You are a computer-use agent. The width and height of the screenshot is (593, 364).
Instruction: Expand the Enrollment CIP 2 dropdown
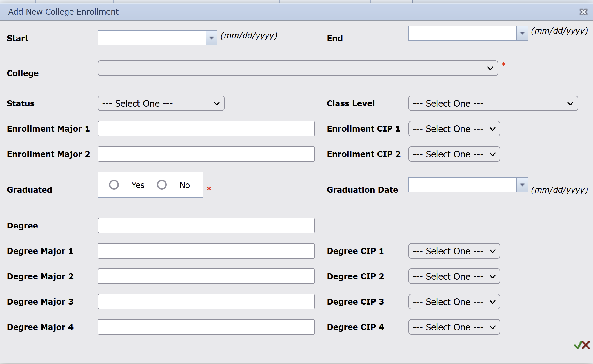[x=454, y=154]
